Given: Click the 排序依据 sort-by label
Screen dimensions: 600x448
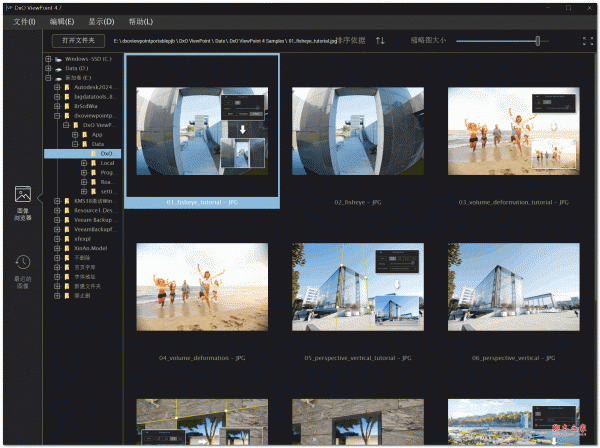Looking at the screenshot, I should tap(351, 40).
